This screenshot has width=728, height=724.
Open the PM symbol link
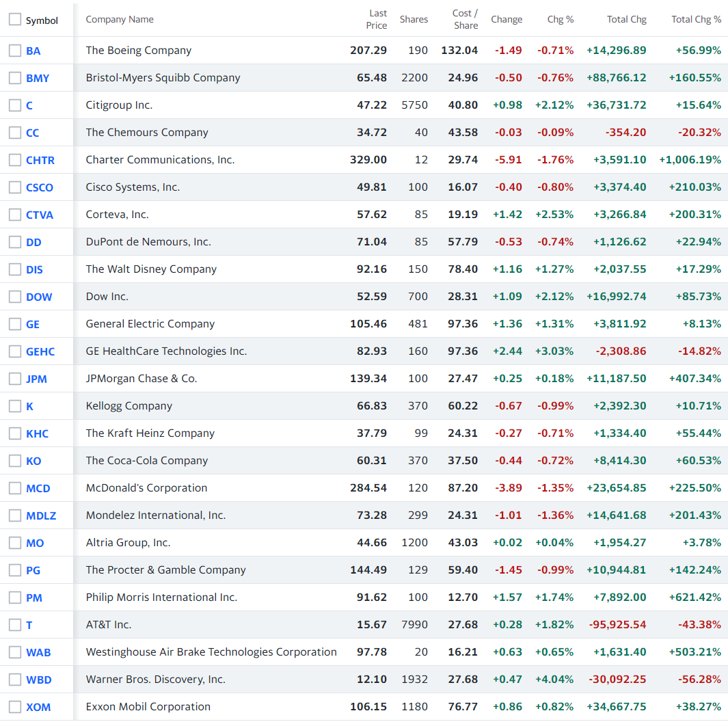[34, 598]
